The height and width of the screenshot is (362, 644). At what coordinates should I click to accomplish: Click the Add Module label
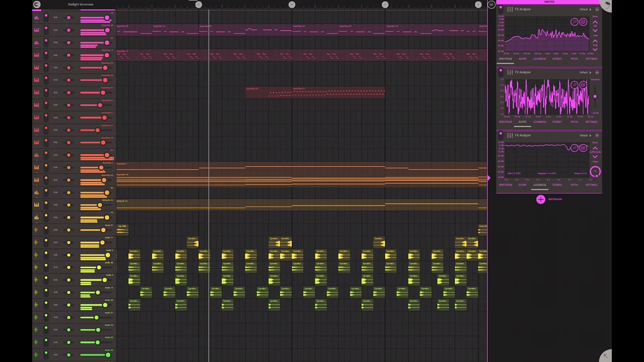(555, 199)
